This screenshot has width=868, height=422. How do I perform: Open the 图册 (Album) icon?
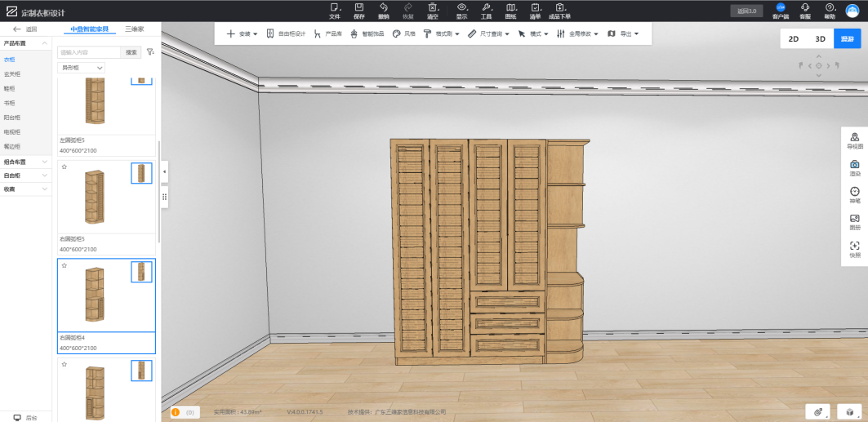tap(854, 221)
